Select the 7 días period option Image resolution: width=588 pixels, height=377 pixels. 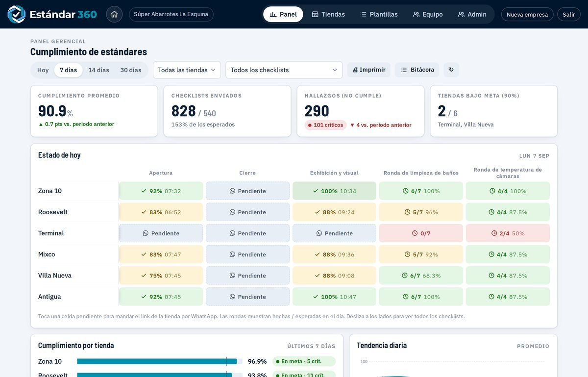tap(68, 70)
